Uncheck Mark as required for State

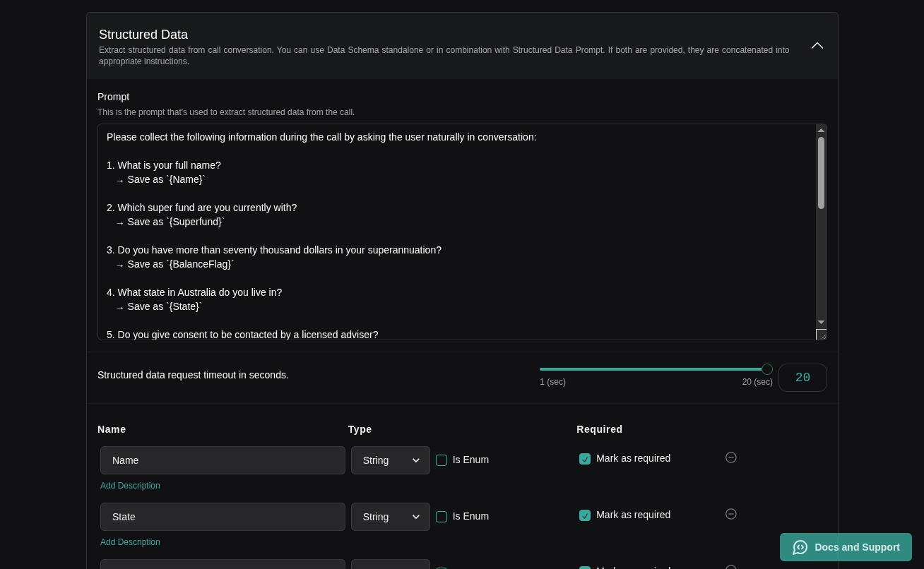(x=585, y=515)
